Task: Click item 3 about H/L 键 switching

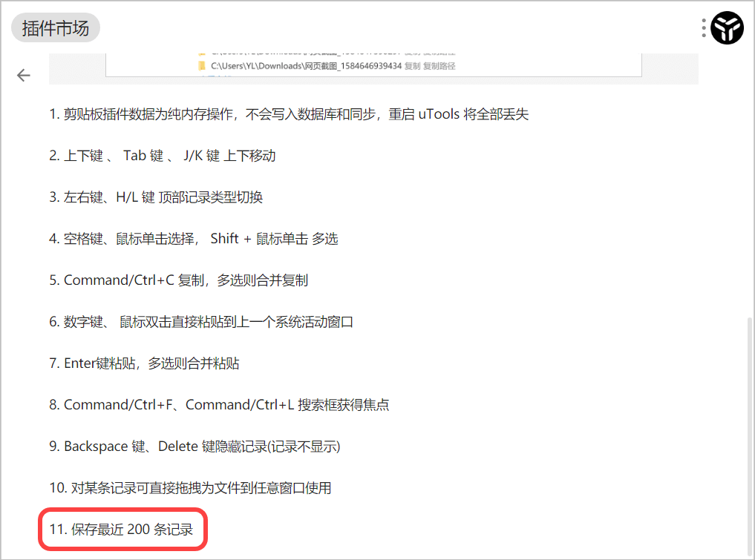Action: click(x=156, y=197)
